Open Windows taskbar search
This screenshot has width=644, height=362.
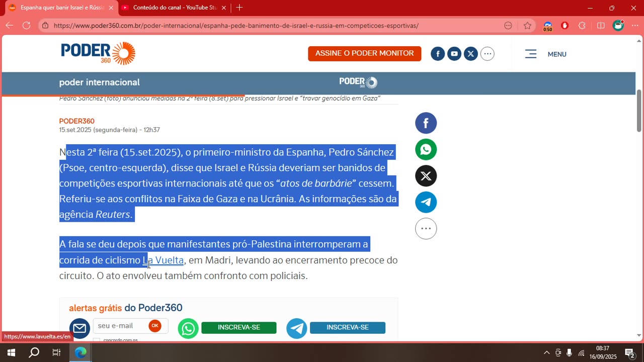(x=34, y=352)
